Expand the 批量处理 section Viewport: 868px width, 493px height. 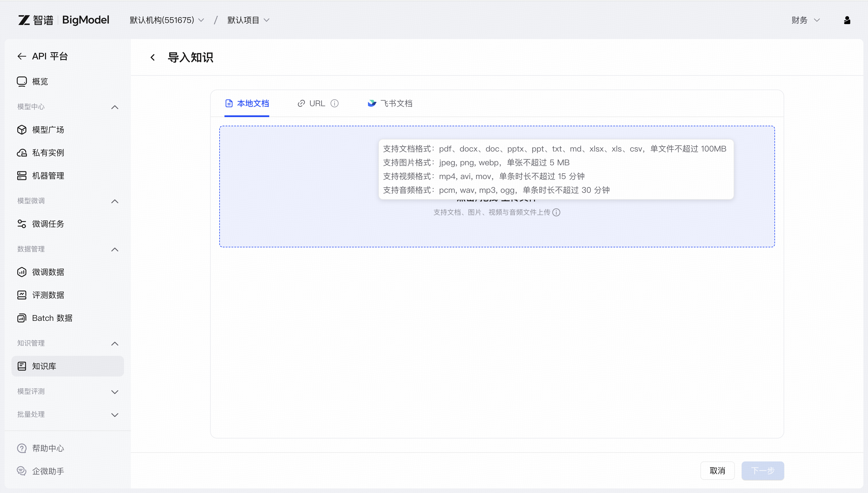[x=115, y=415]
